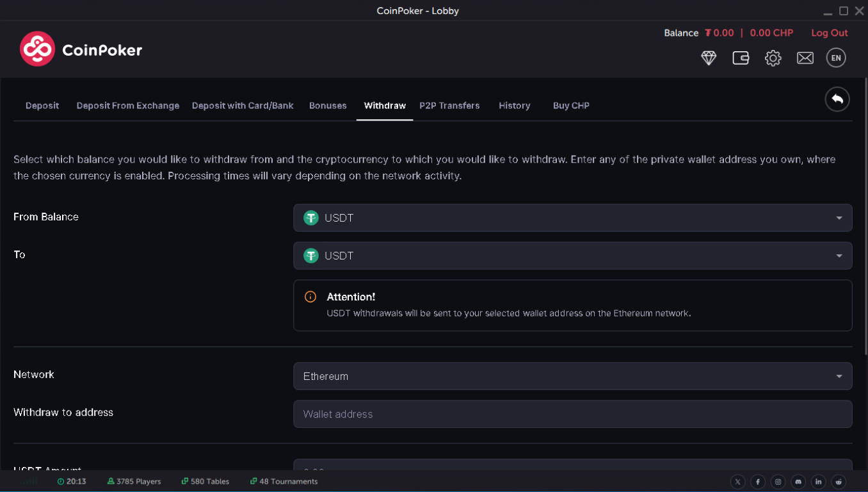Click the tournaments icon in status bar
868x492 pixels.
tap(253, 481)
